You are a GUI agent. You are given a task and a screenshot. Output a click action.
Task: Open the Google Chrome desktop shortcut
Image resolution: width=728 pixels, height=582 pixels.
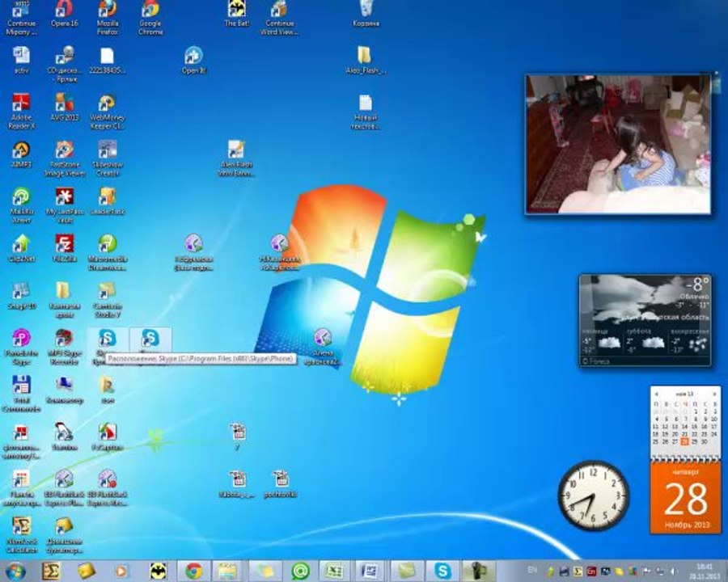[150, 19]
